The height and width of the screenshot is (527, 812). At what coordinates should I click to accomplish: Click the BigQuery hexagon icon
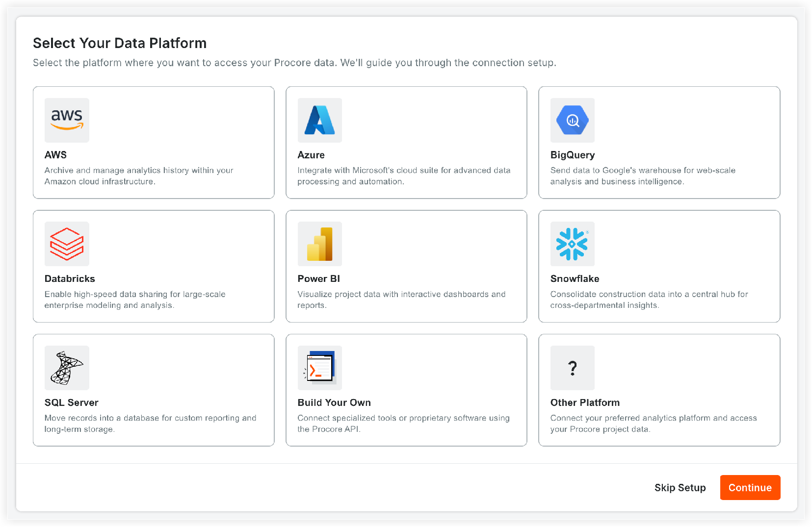pyautogui.click(x=572, y=120)
